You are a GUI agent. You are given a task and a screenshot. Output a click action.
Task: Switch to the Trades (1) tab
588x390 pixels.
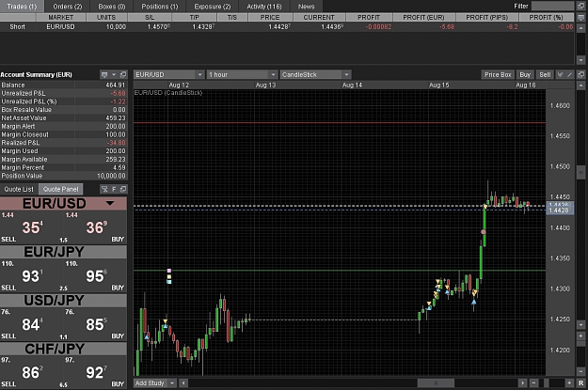[x=23, y=7]
